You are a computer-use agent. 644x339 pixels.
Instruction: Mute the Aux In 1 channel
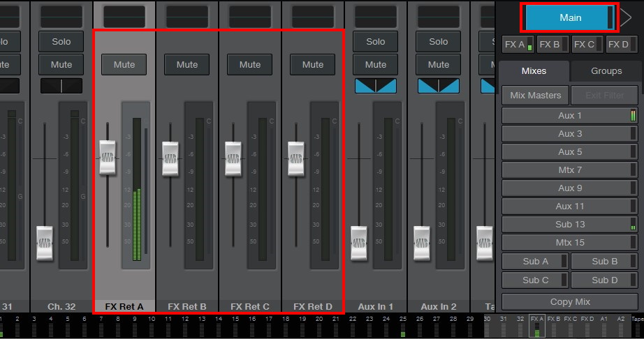click(x=375, y=64)
